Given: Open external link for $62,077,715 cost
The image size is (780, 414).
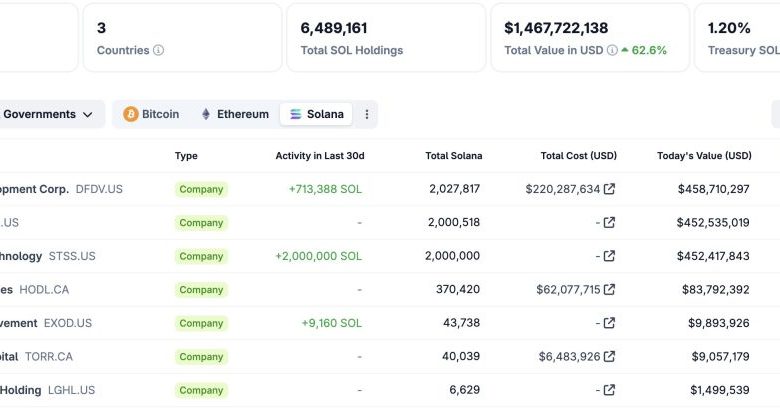Looking at the screenshot, I should (x=609, y=289).
